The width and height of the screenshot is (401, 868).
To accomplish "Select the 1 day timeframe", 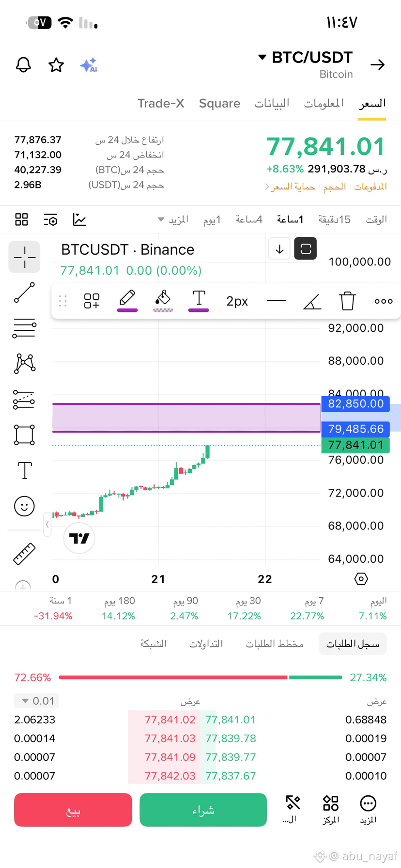I will click(x=212, y=220).
